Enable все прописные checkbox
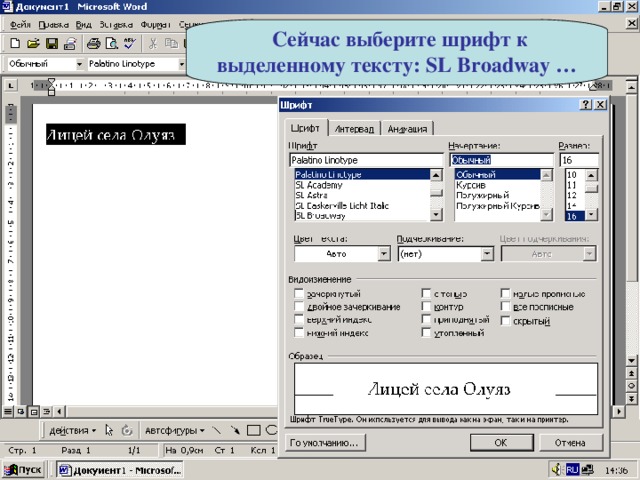The height and width of the screenshot is (480, 640). 505,307
